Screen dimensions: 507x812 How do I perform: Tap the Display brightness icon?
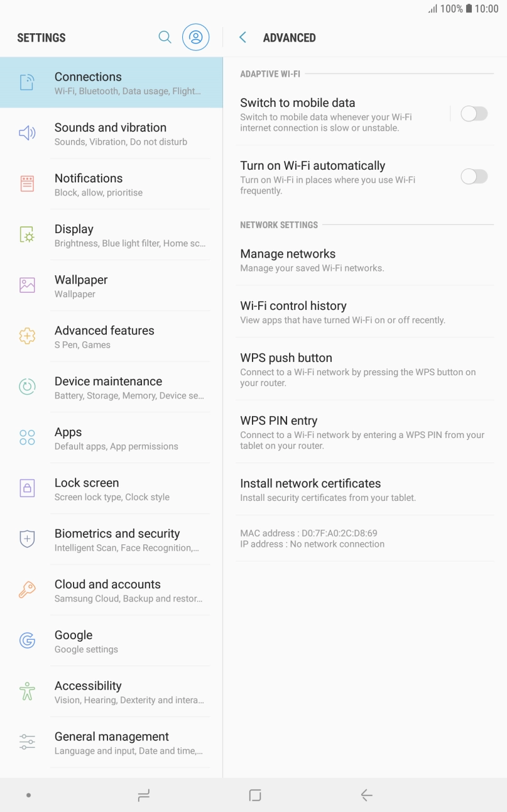pos(27,235)
